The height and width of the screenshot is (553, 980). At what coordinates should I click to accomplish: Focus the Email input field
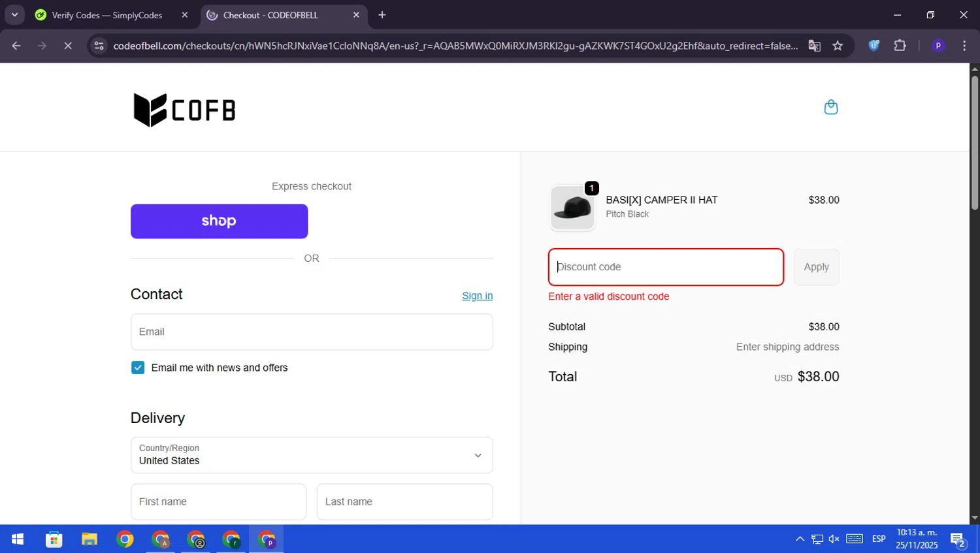point(312,332)
